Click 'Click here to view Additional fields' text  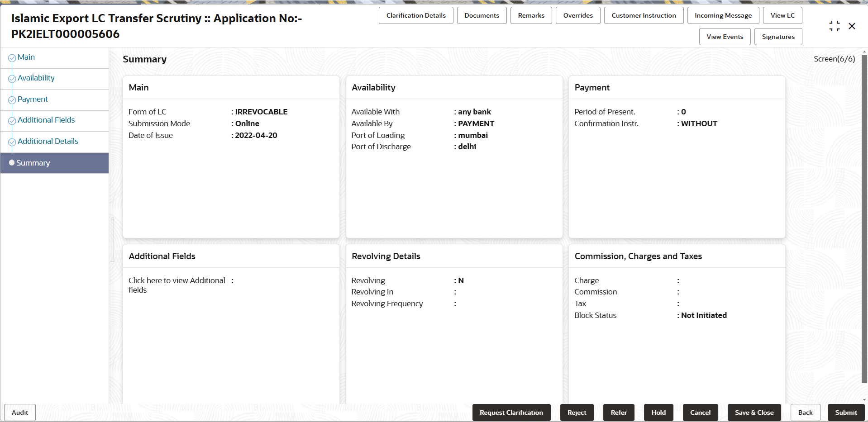click(177, 285)
